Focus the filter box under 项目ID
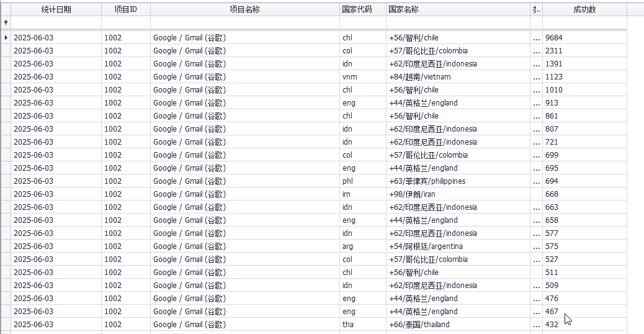Screen dimensions: 644x334 point(126,22)
